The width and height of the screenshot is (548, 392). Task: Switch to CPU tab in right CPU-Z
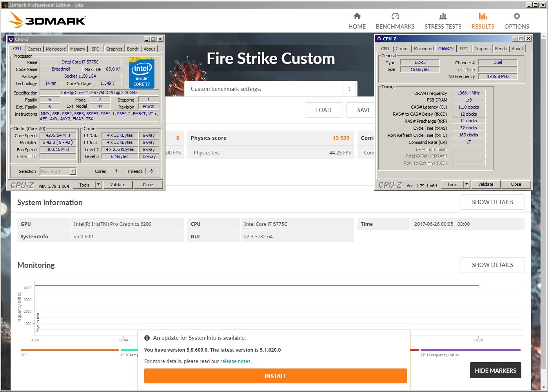click(x=385, y=49)
